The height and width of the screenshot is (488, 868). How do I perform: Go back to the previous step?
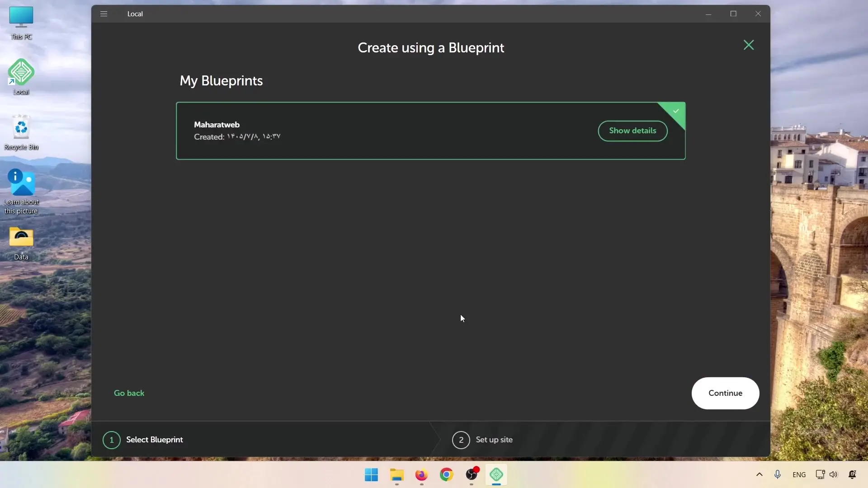click(129, 393)
